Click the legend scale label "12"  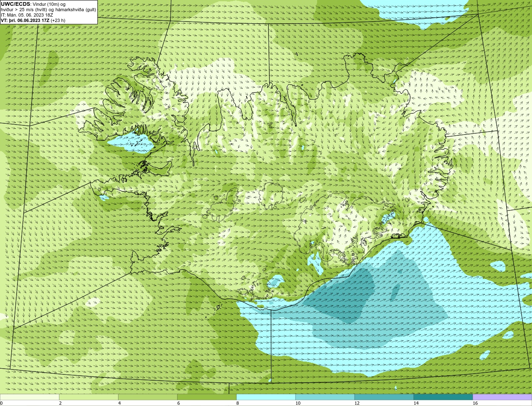[x=357, y=403]
